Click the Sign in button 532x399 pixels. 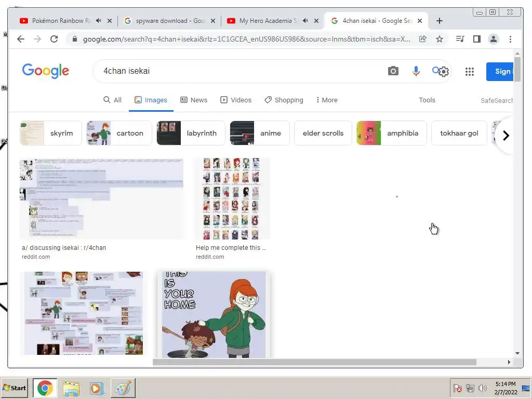[x=500, y=72]
